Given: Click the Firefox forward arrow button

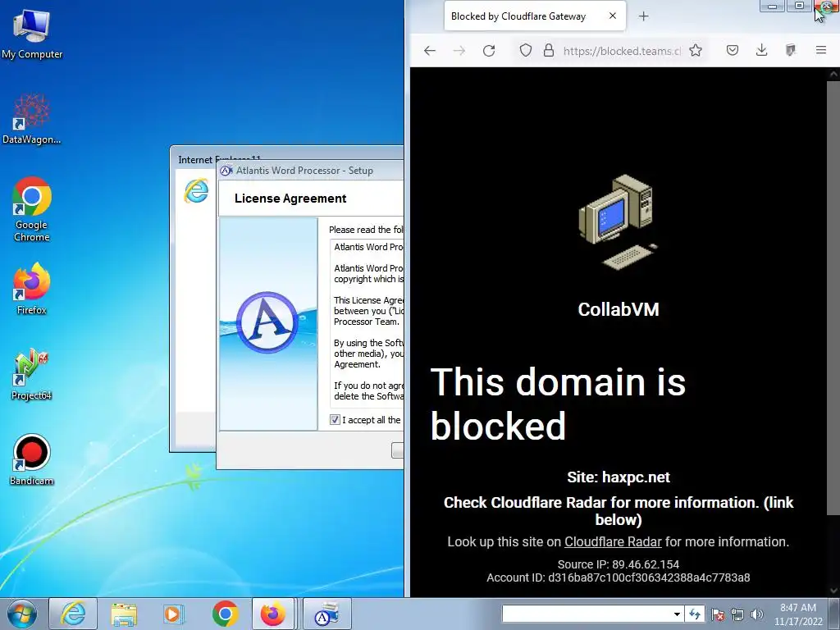Looking at the screenshot, I should (459, 50).
